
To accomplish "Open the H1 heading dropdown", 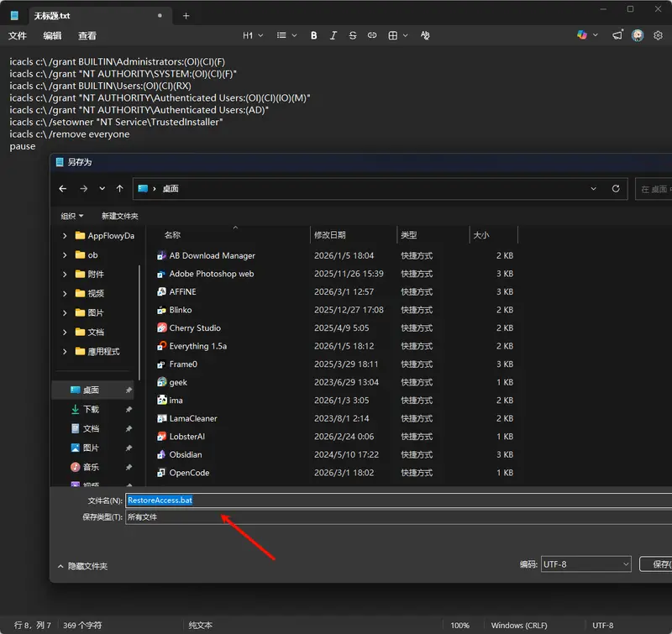I will pyautogui.click(x=253, y=35).
